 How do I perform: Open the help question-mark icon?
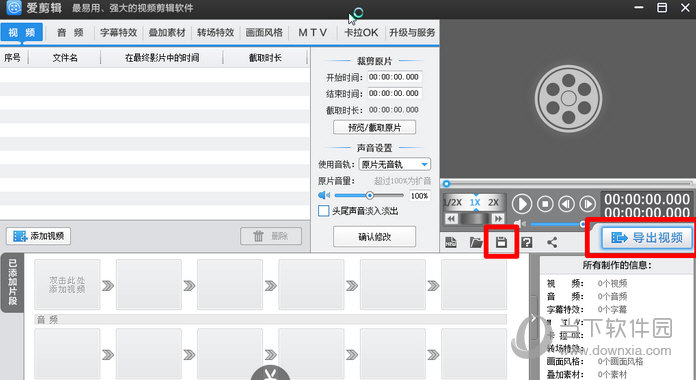pyautogui.click(x=526, y=242)
